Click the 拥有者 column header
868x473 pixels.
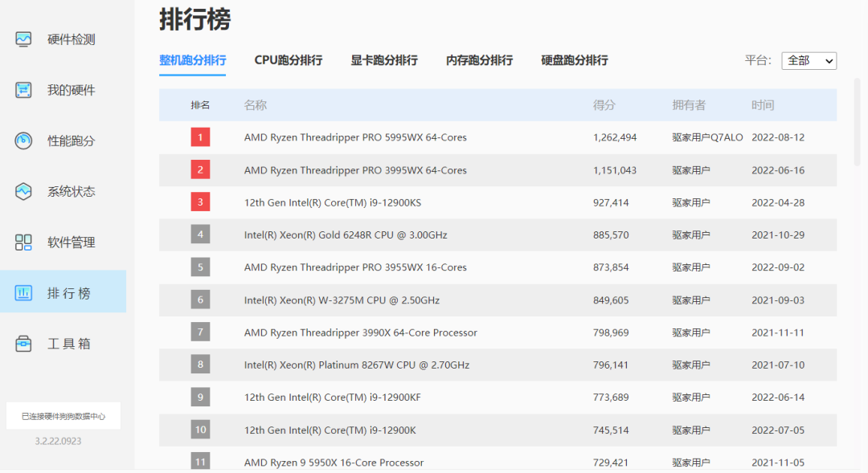click(690, 105)
